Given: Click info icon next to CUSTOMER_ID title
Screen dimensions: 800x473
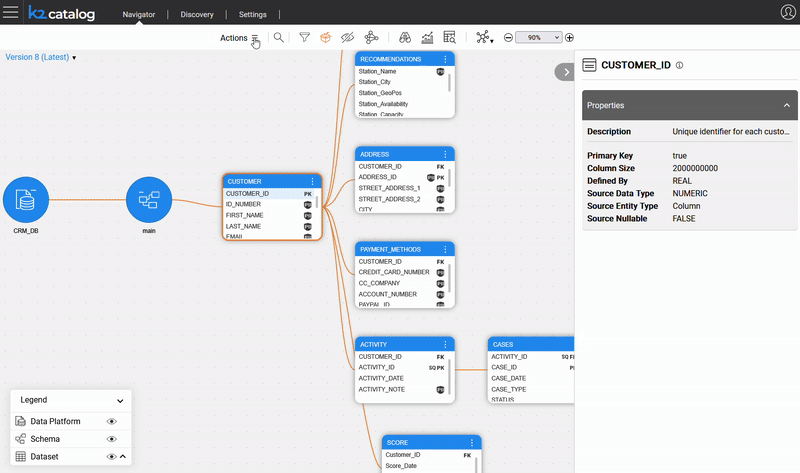Looking at the screenshot, I should [x=679, y=65].
